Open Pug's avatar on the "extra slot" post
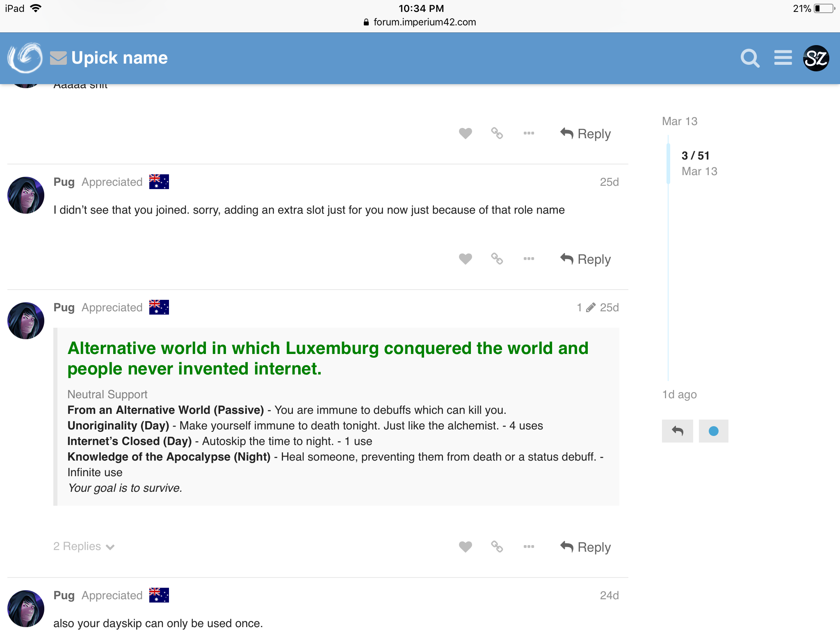Image resolution: width=840 pixels, height=630 pixels. pos(26,195)
